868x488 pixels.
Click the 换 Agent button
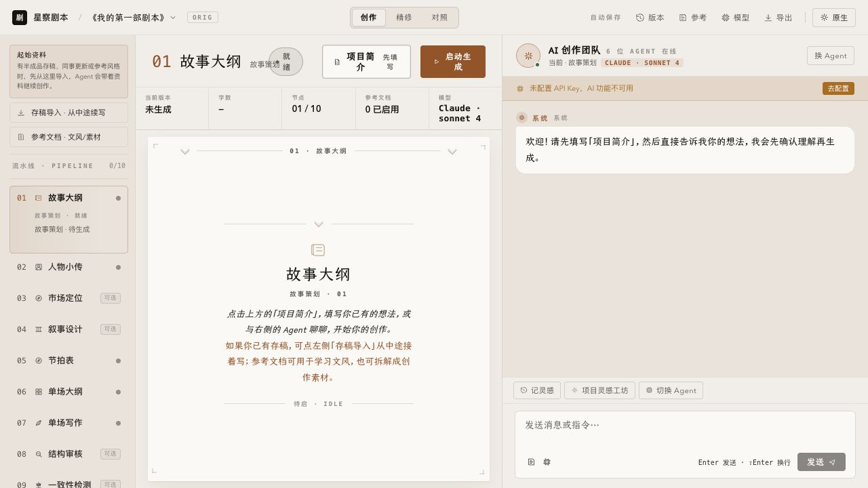pyautogui.click(x=831, y=56)
